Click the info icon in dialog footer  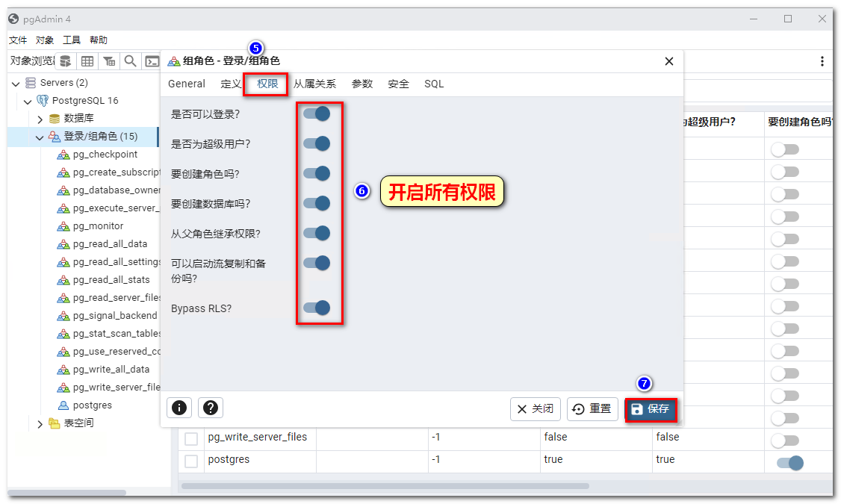179,408
